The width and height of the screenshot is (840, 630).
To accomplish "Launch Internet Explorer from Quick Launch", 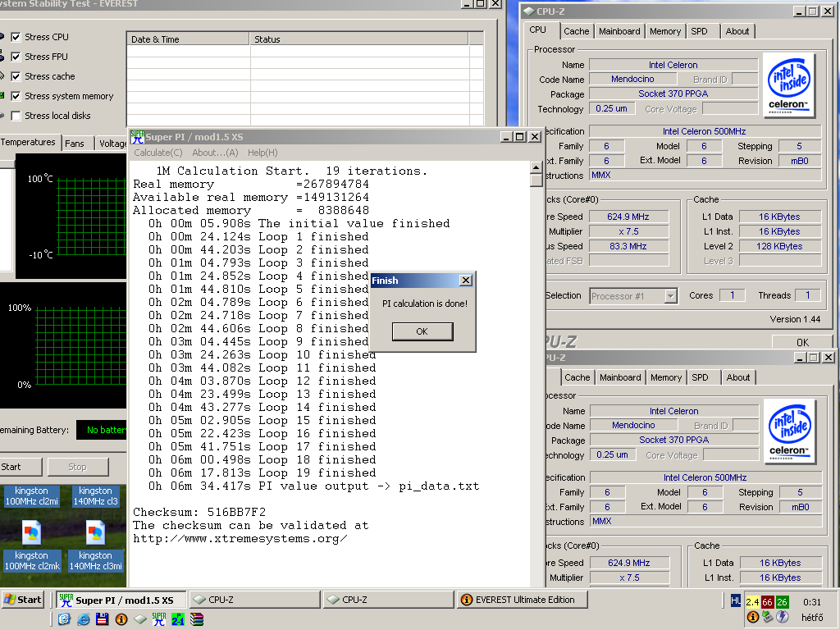I will [84, 619].
